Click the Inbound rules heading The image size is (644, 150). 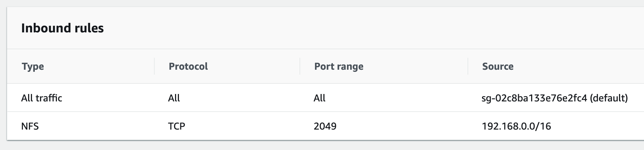[63, 28]
